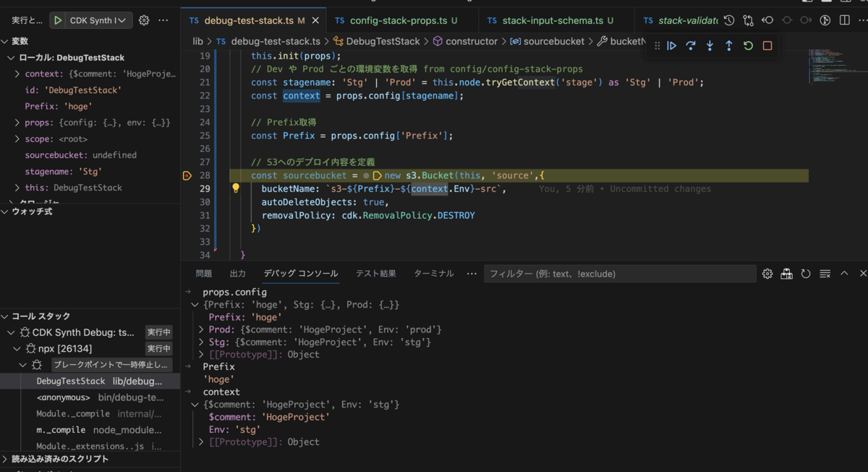Open debug sidebar more actions ellipsis
Image resolution: width=868 pixels, height=472 pixels.
coord(163,21)
